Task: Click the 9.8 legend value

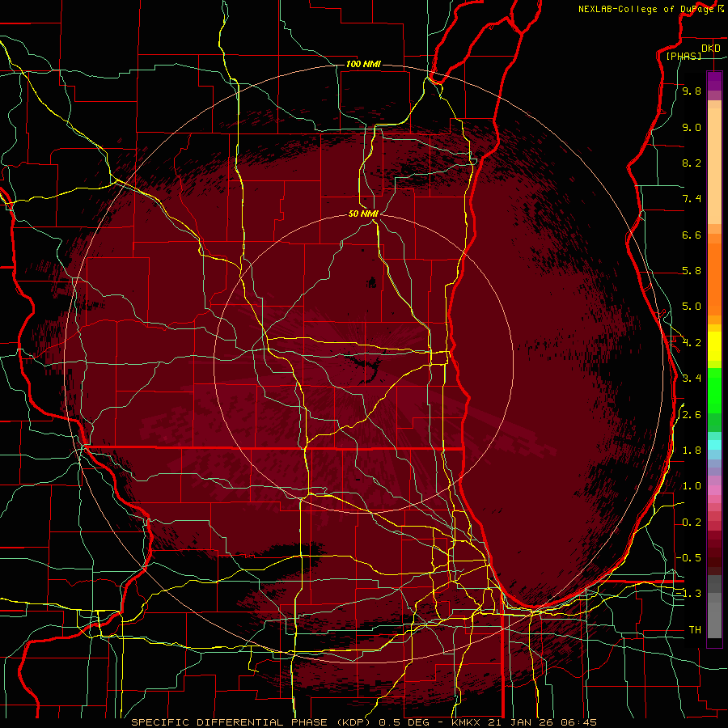Action: pos(692,91)
